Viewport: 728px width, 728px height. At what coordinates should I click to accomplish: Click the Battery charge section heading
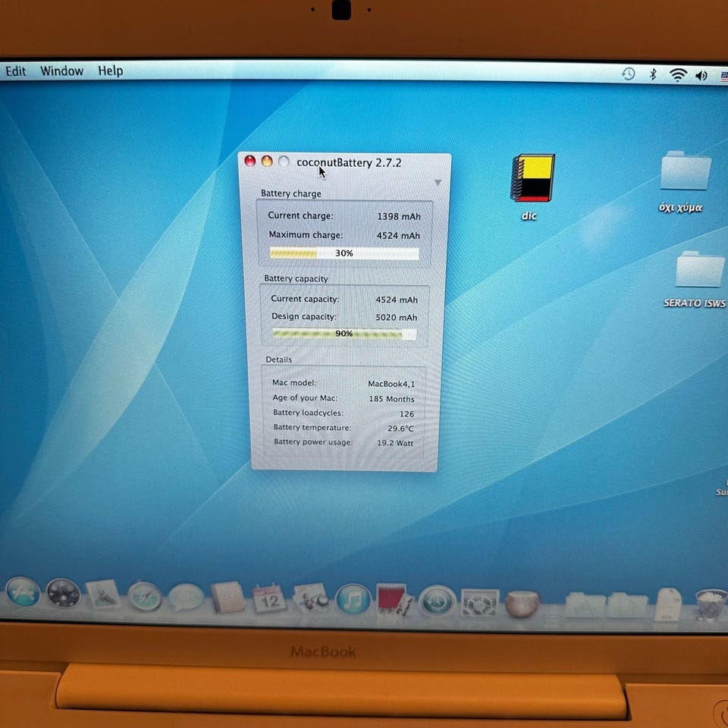(291, 193)
